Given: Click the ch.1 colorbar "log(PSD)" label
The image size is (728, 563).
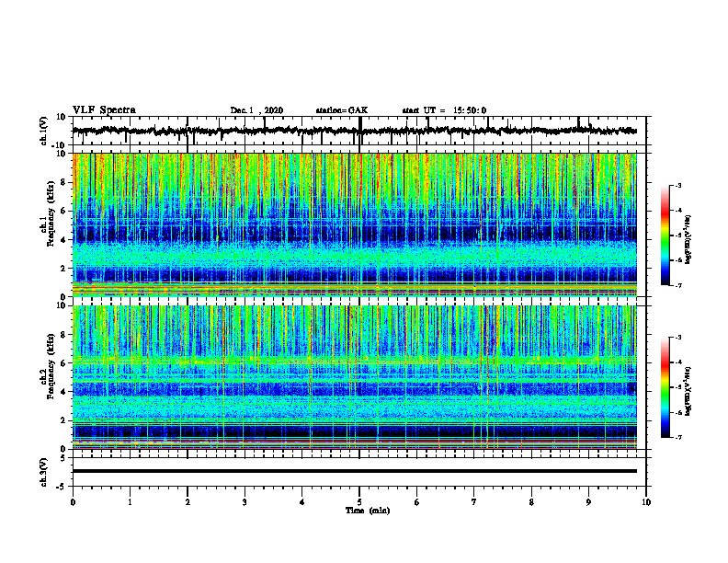Looking at the screenshot, I should pyautogui.click(x=688, y=240).
